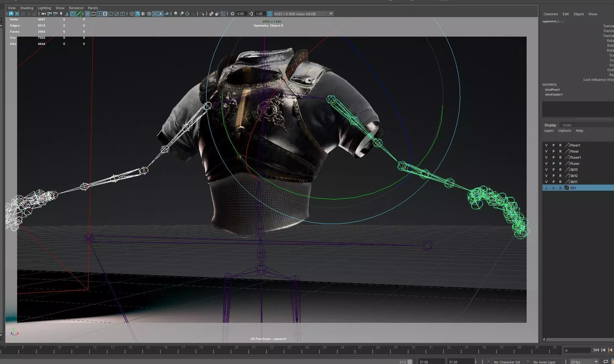Open the fps dropdown arrow

pyautogui.click(x=596, y=362)
